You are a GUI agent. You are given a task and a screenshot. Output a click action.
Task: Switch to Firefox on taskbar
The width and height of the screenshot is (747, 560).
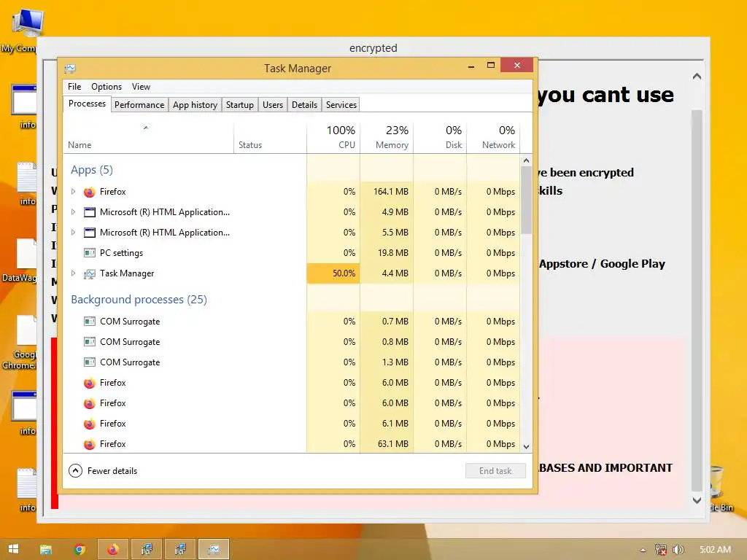[x=113, y=550]
